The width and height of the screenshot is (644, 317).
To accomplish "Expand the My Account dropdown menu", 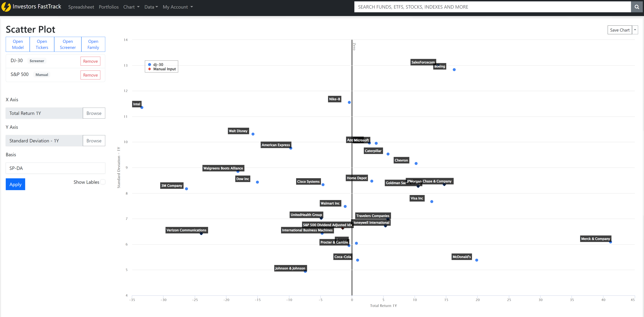I will coord(178,7).
